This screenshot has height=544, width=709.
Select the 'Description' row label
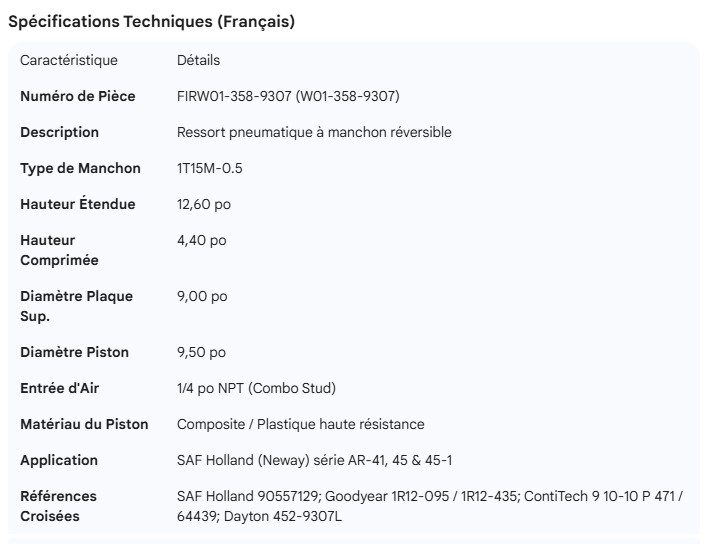[x=60, y=132]
